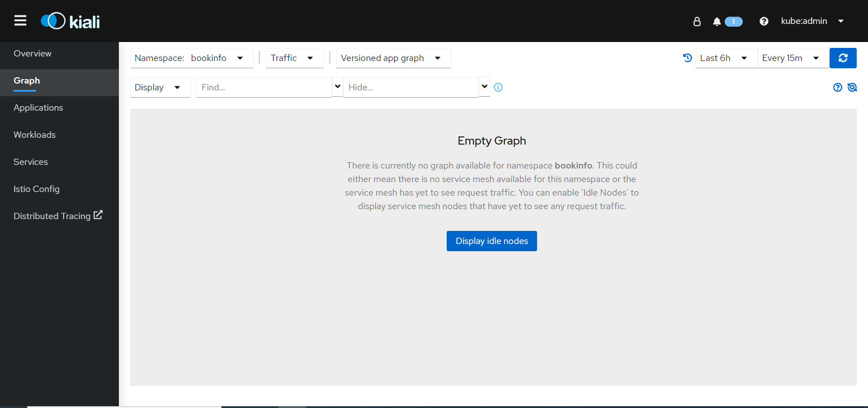Open the graph tour help icon
The width and height of the screenshot is (868, 408).
[837, 87]
